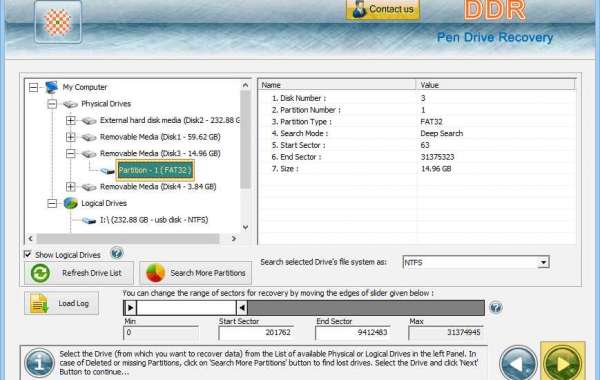
Task: Click the Disk4 removable media icon
Action: tap(89, 187)
